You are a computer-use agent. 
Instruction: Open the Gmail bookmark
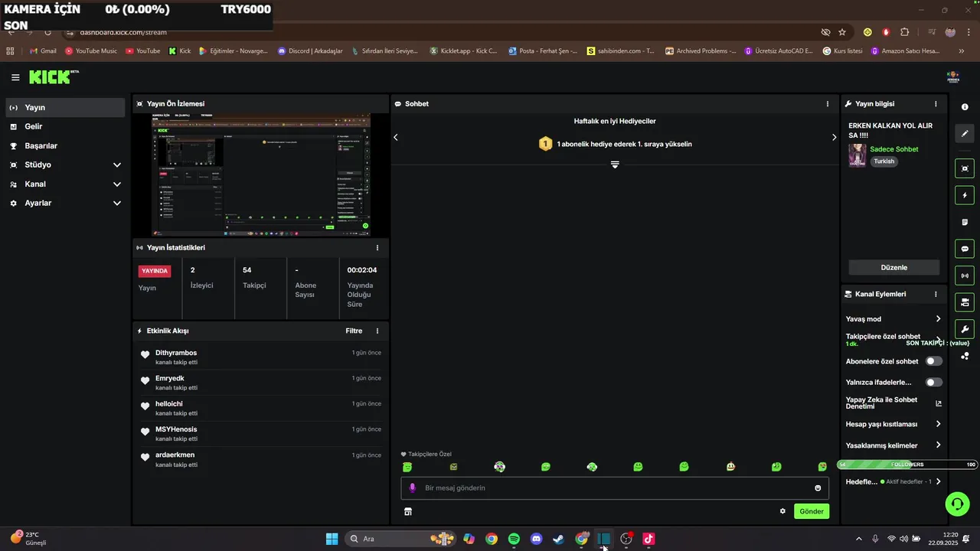(x=43, y=51)
